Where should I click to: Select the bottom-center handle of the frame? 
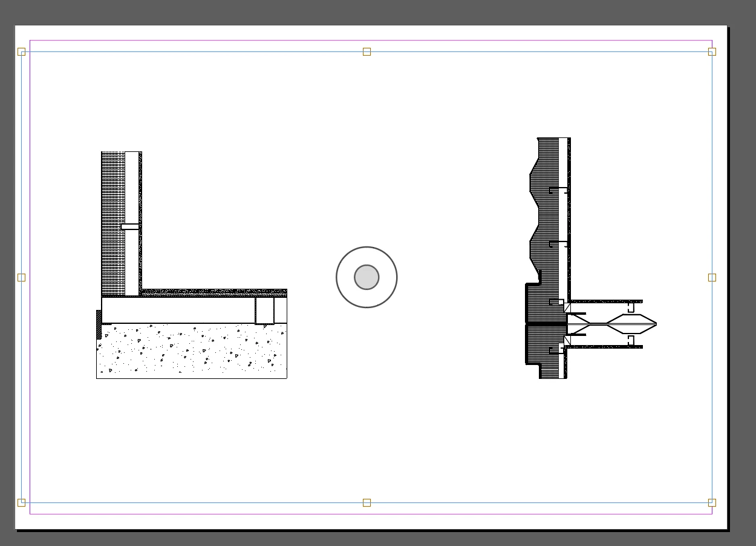[x=367, y=502]
